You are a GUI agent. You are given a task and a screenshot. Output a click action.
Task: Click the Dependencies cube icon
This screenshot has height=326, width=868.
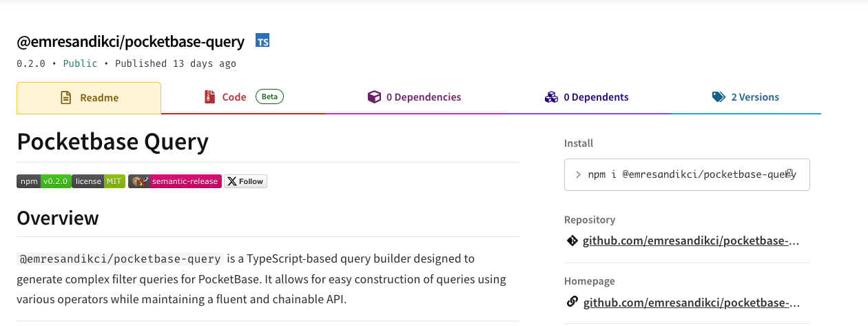374,97
